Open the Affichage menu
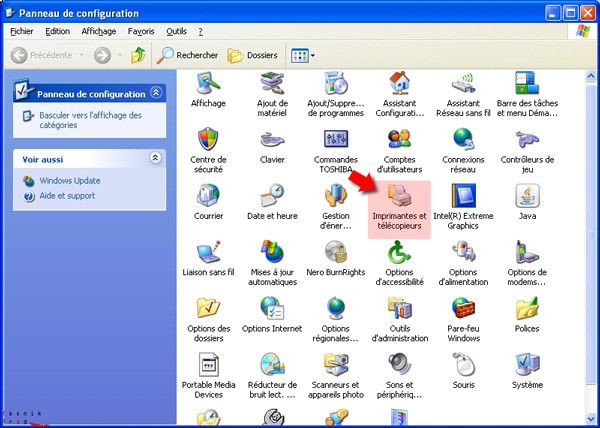Image resolution: width=600 pixels, height=428 pixels. tap(98, 31)
